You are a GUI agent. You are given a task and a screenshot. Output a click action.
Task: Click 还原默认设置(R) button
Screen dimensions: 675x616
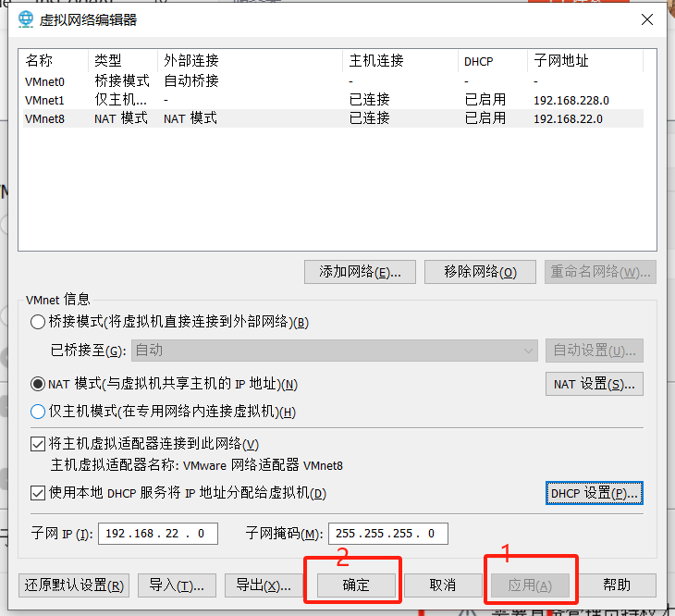coord(74,585)
